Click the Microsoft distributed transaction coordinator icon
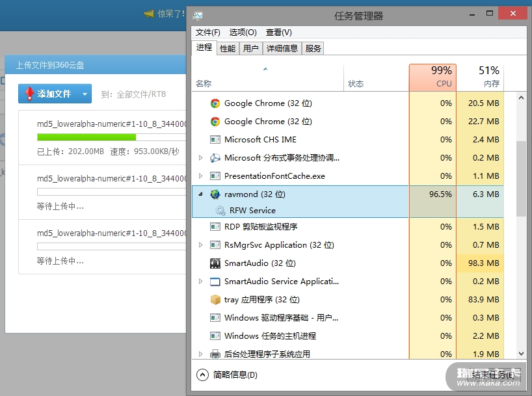The height and width of the screenshot is (396, 532). pyautogui.click(x=215, y=158)
